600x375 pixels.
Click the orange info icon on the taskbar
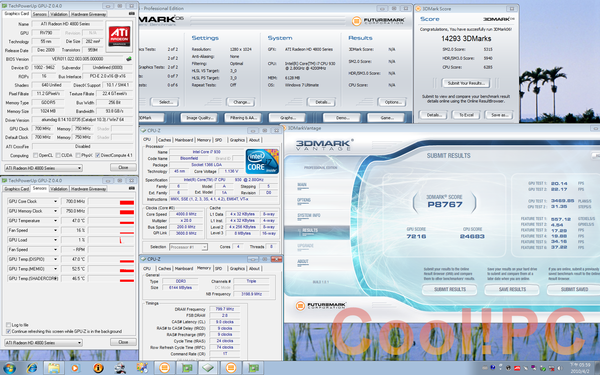click(98, 368)
